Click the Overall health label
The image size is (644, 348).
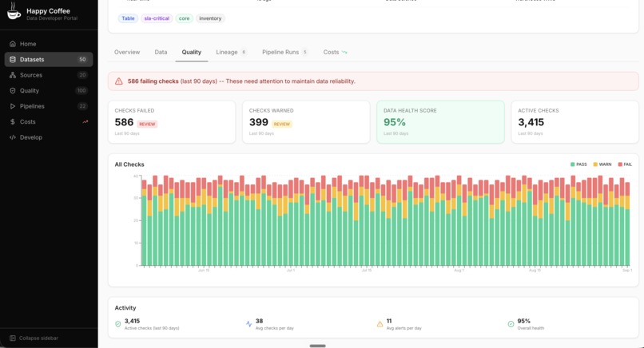pyautogui.click(x=531, y=328)
